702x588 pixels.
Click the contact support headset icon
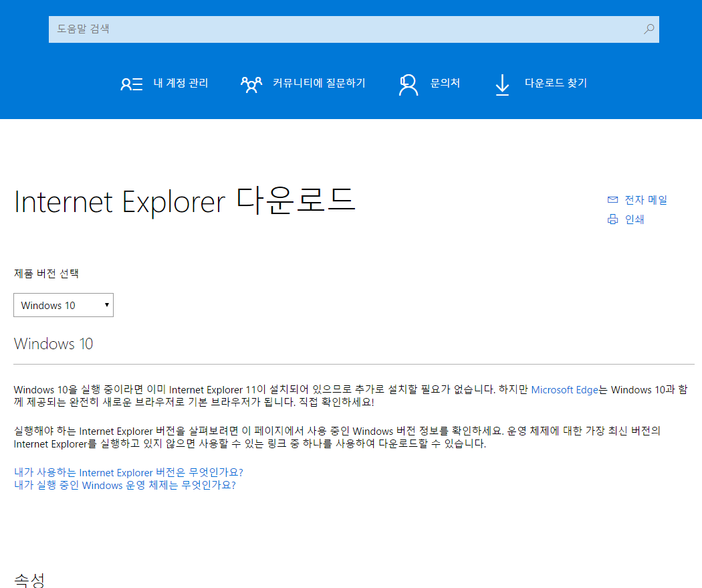[x=408, y=85]
